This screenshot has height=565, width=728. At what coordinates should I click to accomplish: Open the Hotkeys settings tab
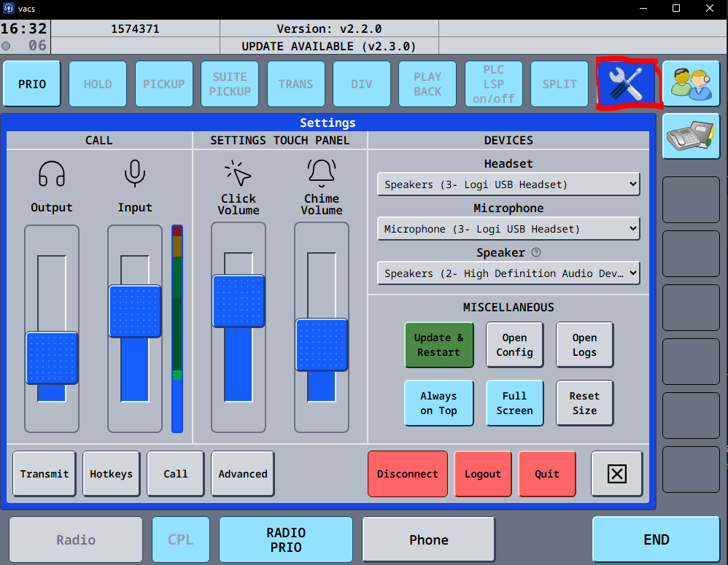[111, 474]
